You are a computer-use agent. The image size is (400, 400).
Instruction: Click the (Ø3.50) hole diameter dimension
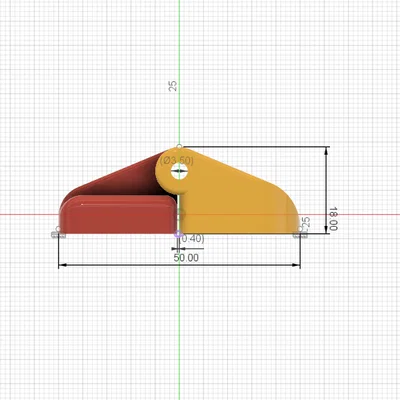click(x=177, y=161)
